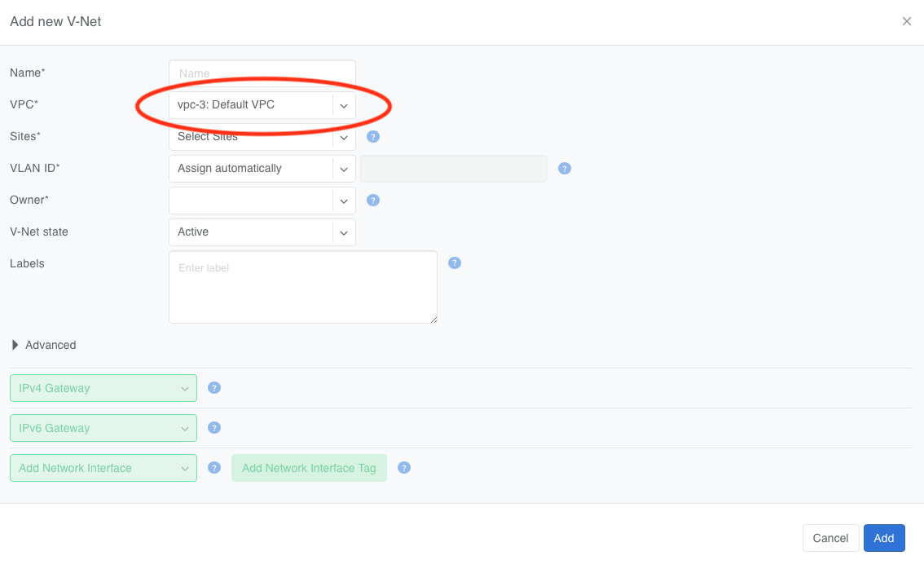924x569 pixels.
Task: Click the blue Add button
Action: [x=884, y=538]
